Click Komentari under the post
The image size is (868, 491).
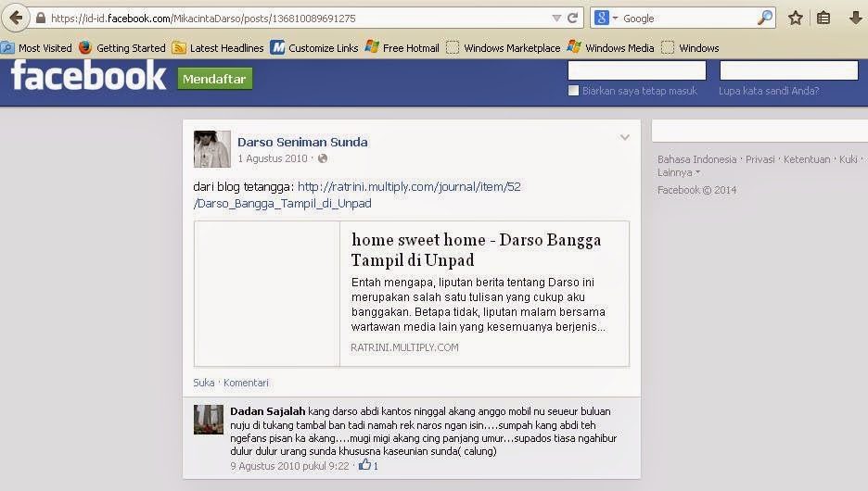tap(246, 383)
